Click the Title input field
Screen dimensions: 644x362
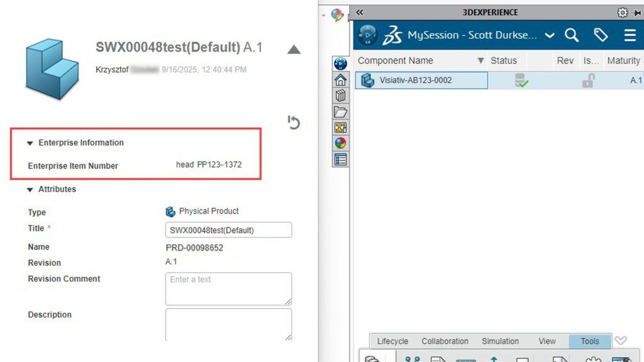[x=228, y=230]
